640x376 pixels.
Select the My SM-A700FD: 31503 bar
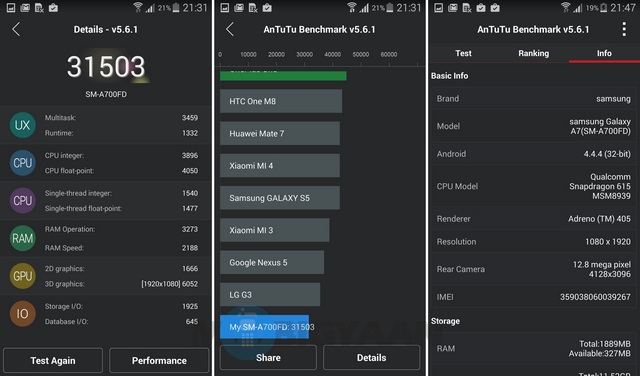(x=264, y=327)
